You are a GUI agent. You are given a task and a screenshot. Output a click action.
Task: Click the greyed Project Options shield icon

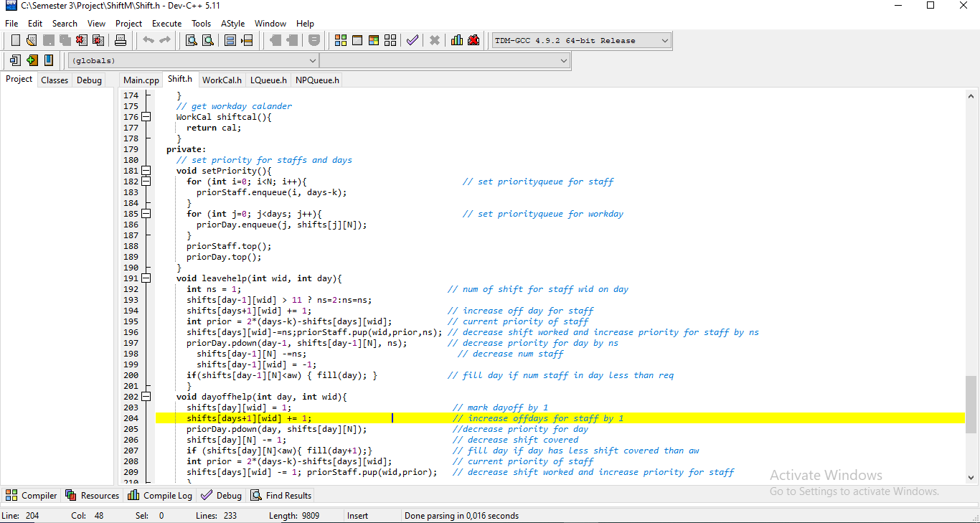tap(314, 41)
